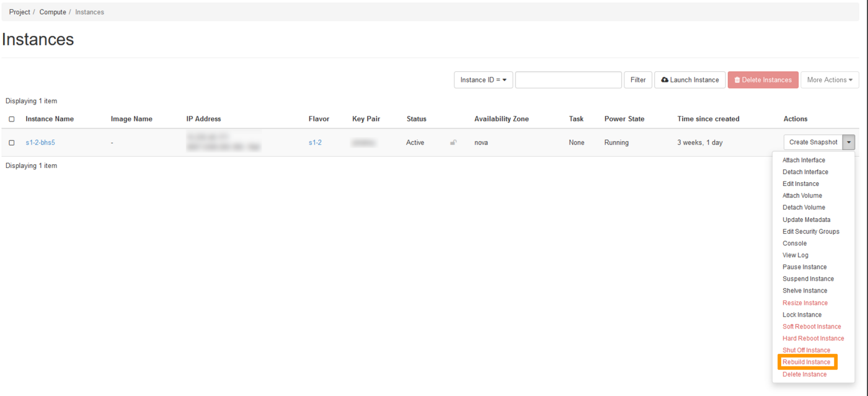Open the s1-2-bhs5 instance link
Image resolution: width=868 pixels, height=396 pixels.
pyautogui.click(x=40, y=143)
